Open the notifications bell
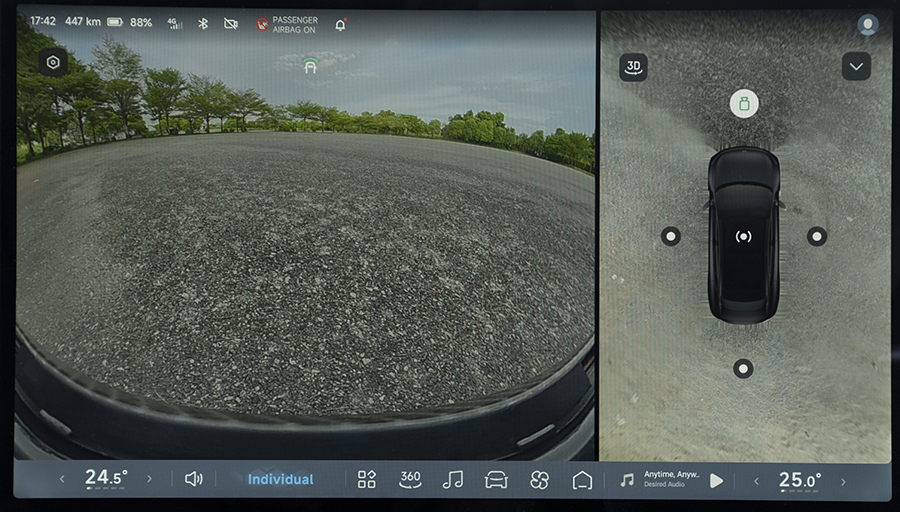 (x=341, y=23)
